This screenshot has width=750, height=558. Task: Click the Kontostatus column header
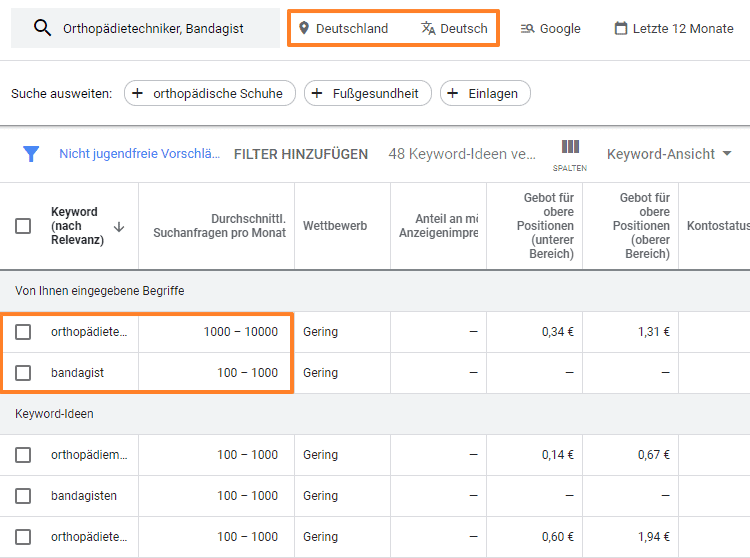click(x=718, y=226)
